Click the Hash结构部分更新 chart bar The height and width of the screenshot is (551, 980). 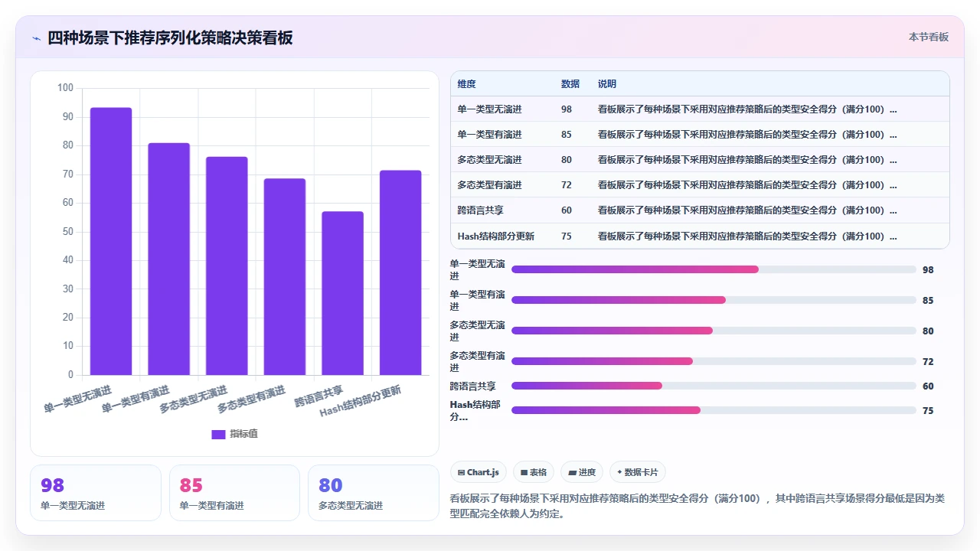point(400,272)
